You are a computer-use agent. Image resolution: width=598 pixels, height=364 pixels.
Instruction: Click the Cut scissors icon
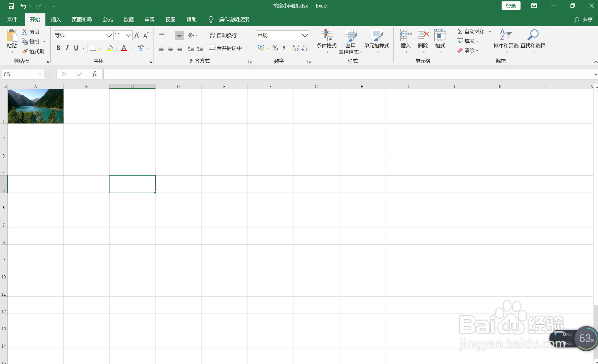(25, 32)
